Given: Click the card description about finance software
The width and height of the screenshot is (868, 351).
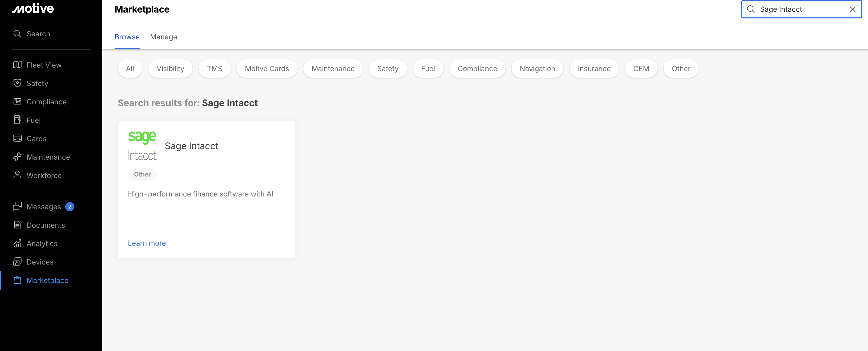Looking at the screenshot, I should [201, 194].
